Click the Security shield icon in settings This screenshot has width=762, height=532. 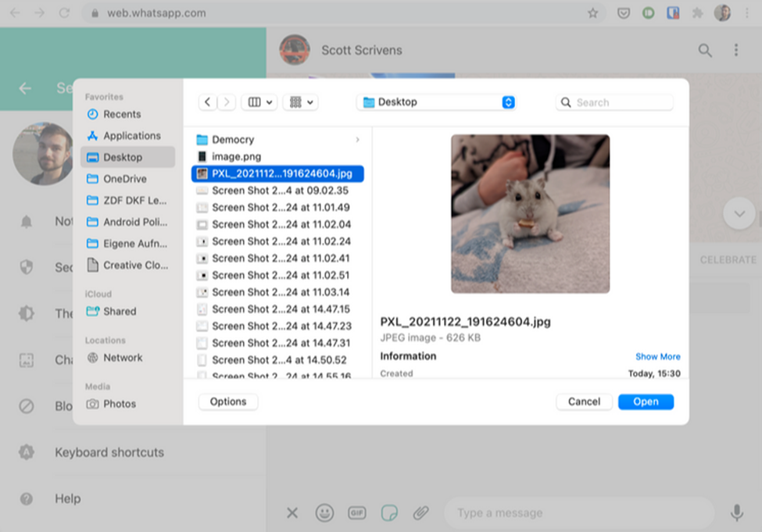pos(27,266)
